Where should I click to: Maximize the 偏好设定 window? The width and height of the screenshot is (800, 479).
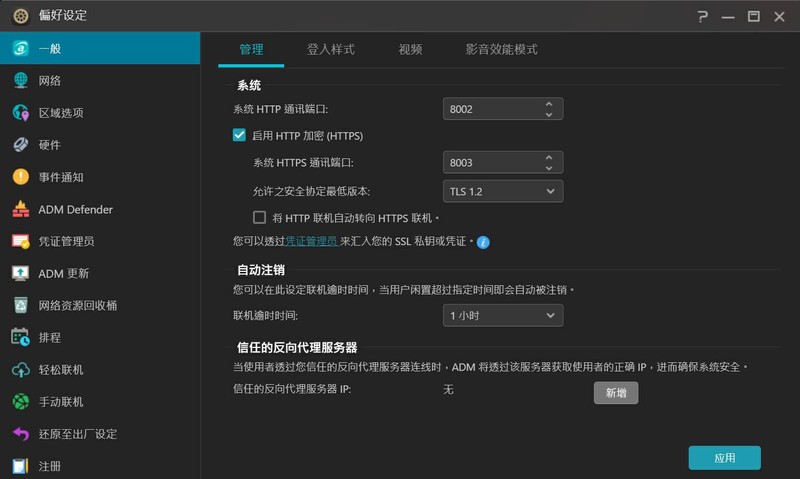(754, 16)
